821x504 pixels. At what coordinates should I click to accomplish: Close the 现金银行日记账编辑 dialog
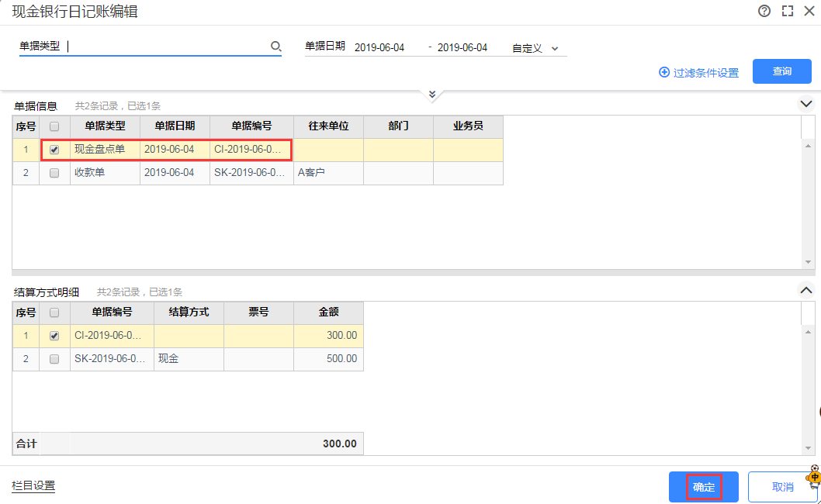click(809, 11)
